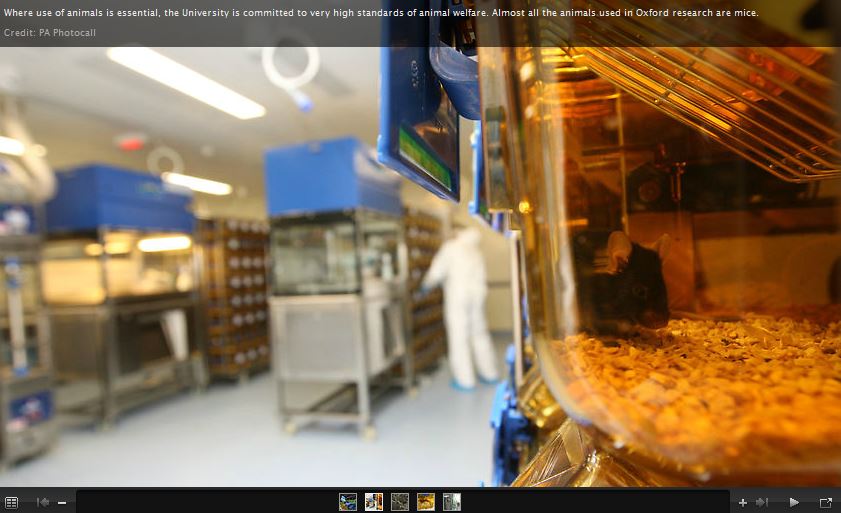Click empty filmstrip area right of thumbnails
The height and width of the screenshot is (513, 841).
pyautogui.click(x=600, y=502)
